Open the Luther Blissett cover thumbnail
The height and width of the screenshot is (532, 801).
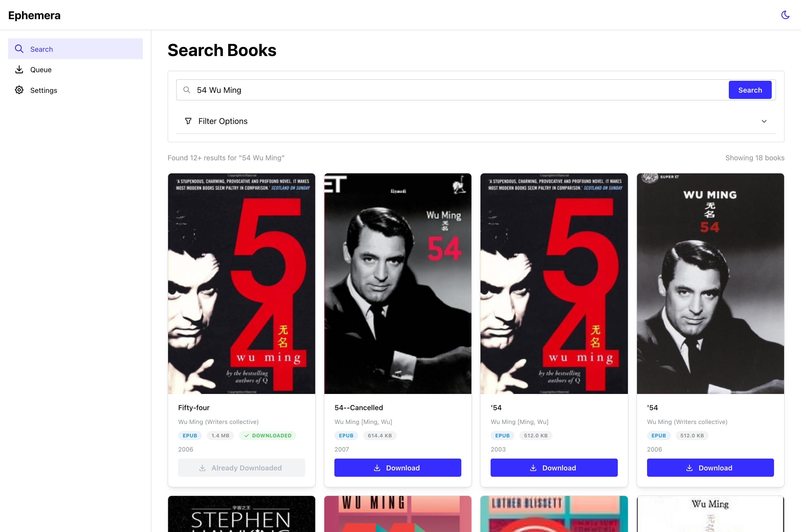554,514
